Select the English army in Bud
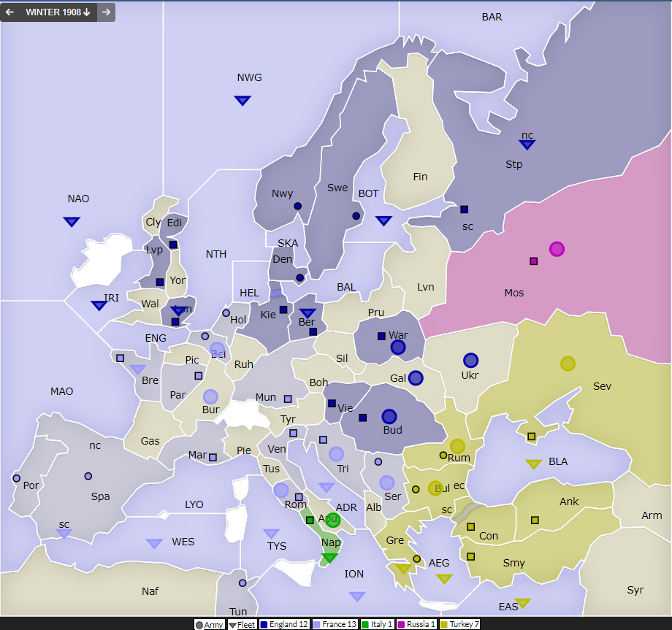 (389, 416)
